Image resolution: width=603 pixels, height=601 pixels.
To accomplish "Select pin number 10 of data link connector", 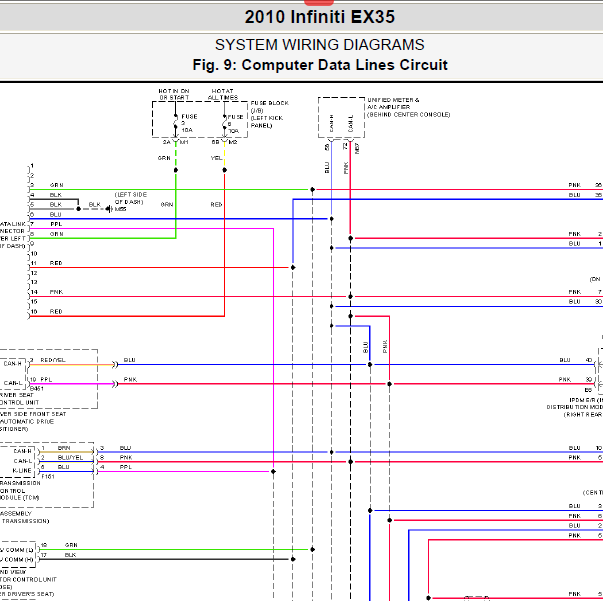I will pos(34,253).
